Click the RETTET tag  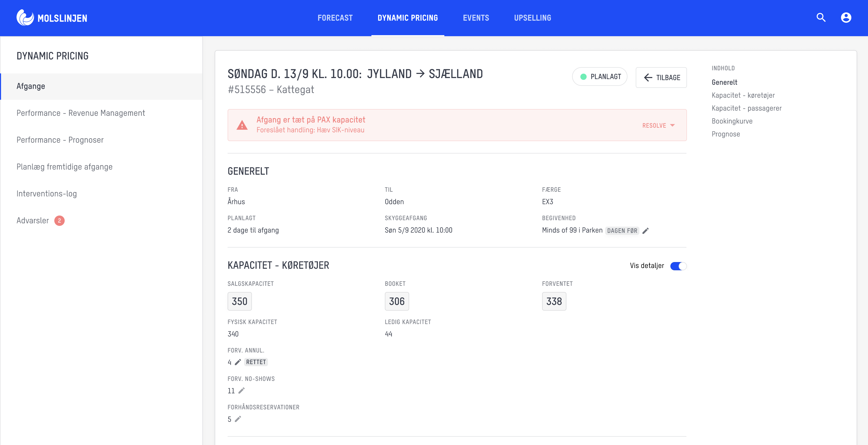click(x=256, y=362)
